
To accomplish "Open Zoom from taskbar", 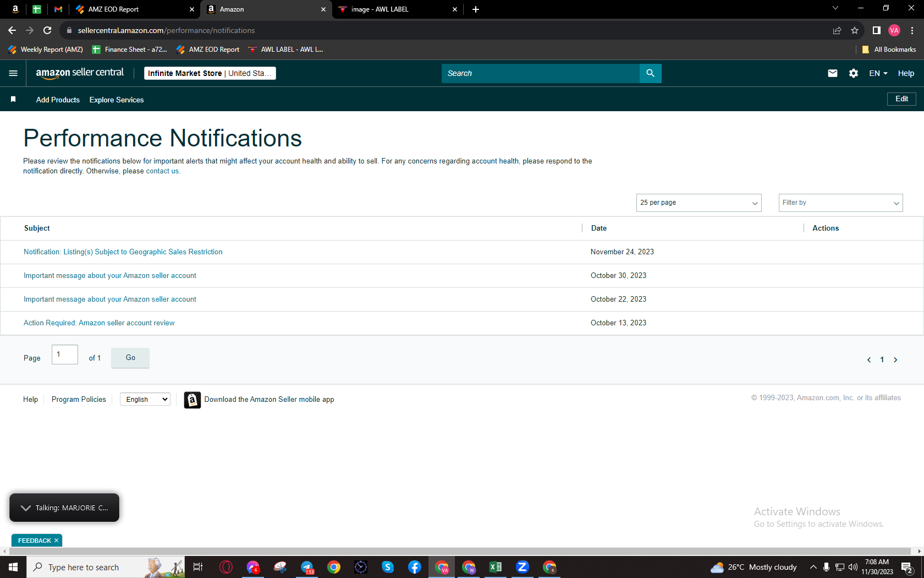I will 522,567.
